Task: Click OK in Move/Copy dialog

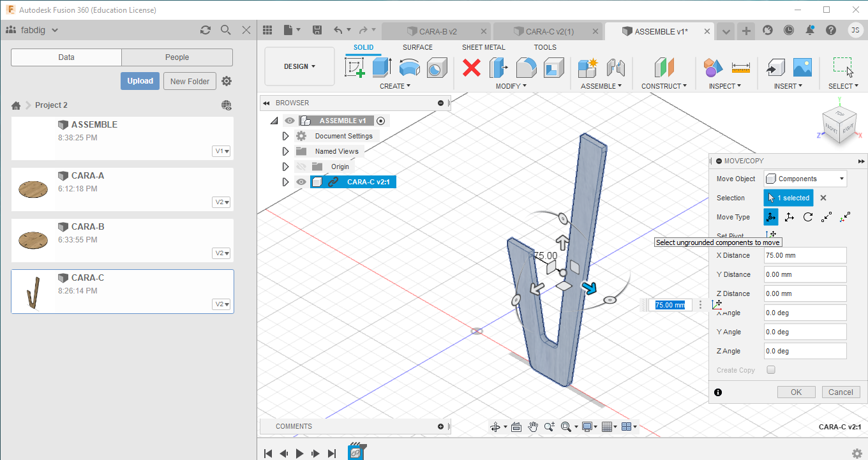Action: pos(796,392)
